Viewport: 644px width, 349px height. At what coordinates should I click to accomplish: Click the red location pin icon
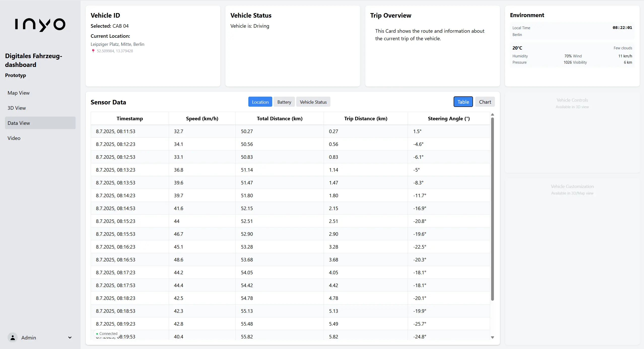93,51
